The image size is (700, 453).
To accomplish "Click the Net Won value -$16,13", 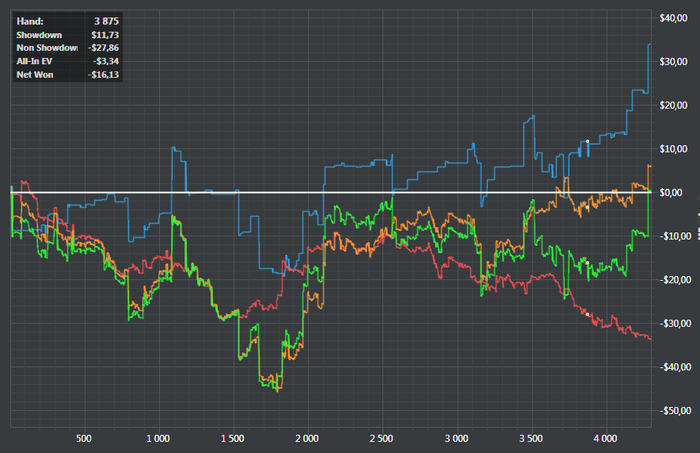I will tap(103, 75).
